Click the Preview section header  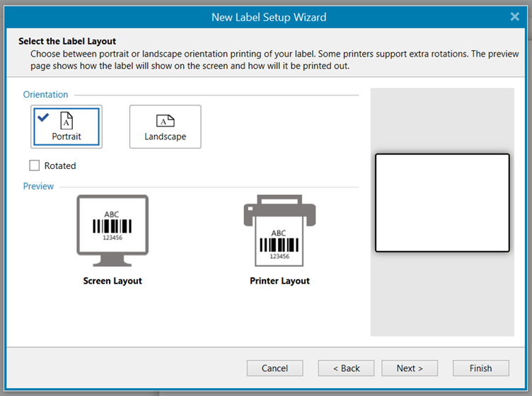tap(38, 186)
